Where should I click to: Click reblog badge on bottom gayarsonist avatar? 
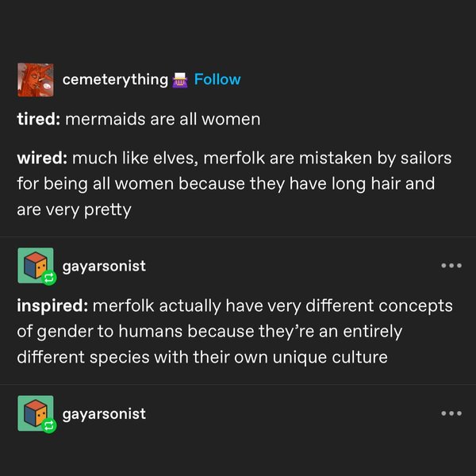[48, 426]
